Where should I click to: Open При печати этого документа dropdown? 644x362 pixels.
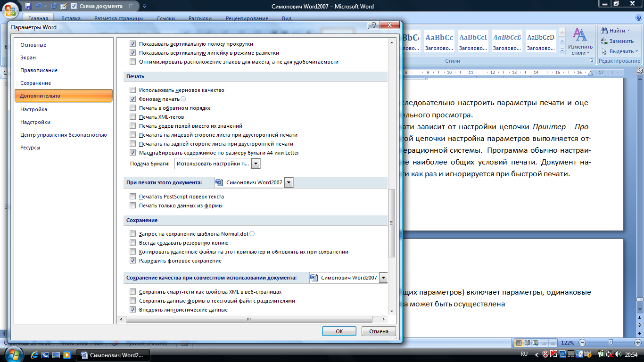point(289,182)
